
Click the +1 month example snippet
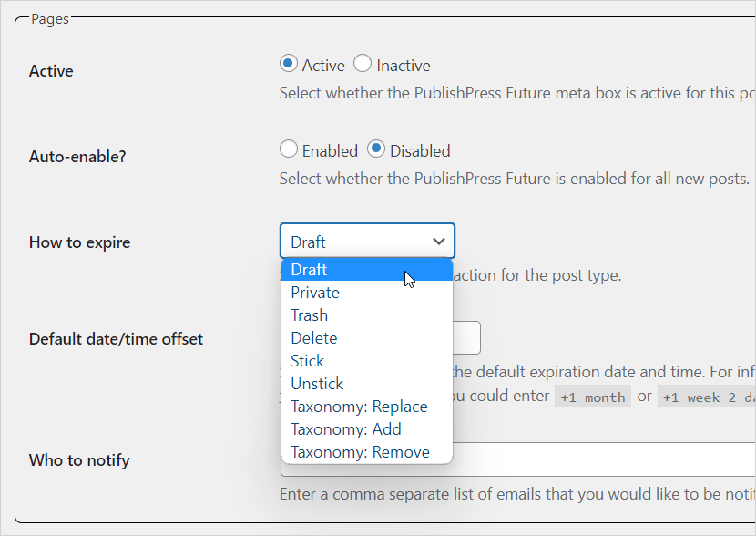[x=593, y=396]
